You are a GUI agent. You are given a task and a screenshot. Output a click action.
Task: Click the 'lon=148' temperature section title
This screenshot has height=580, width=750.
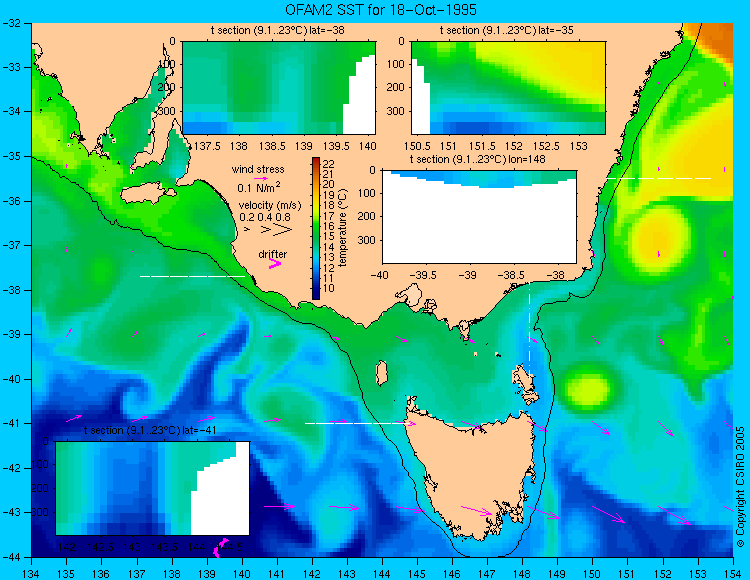477,159
